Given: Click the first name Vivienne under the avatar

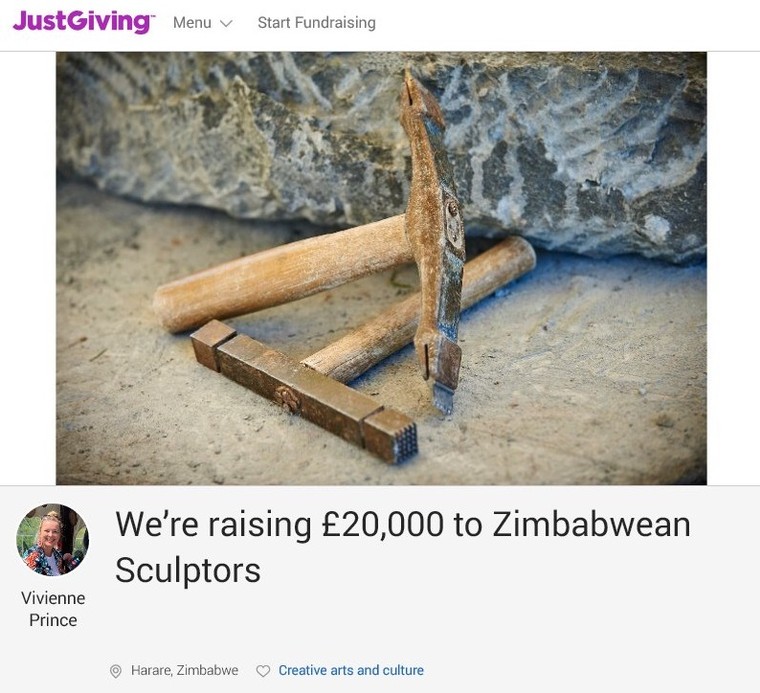Looking at the screenshot, I should click(x=53, y=598).
